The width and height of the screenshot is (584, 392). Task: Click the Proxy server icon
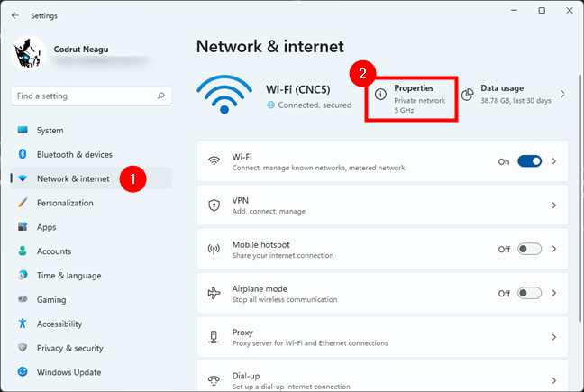214,337
